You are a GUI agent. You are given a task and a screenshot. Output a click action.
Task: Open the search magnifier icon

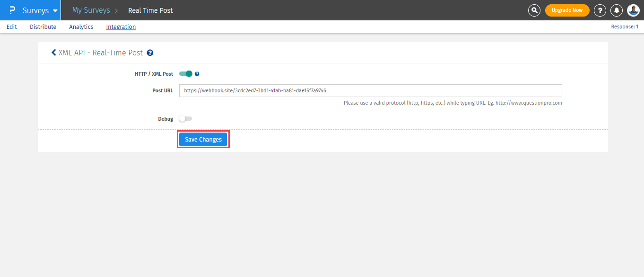[534, 10]
